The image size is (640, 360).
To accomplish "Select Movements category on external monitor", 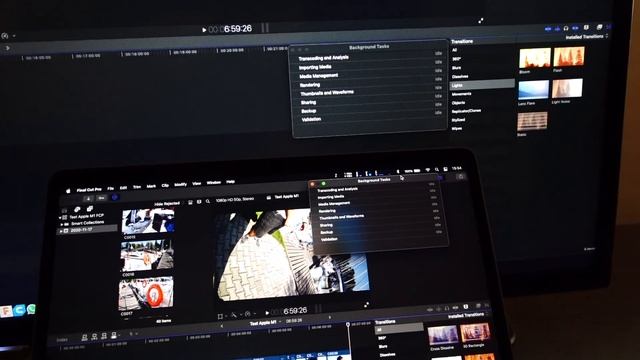I will point(462,94).
